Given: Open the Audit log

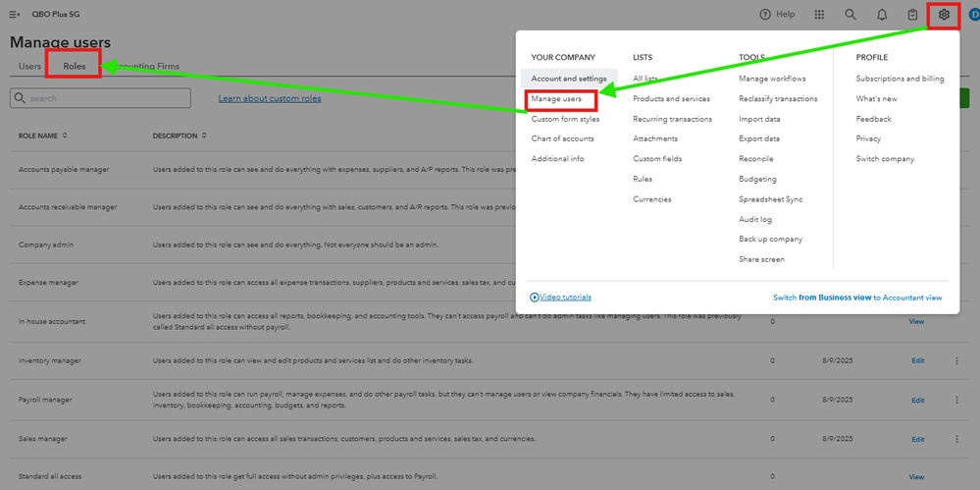Looking at the screenshot, I should (x=755, y=220).
